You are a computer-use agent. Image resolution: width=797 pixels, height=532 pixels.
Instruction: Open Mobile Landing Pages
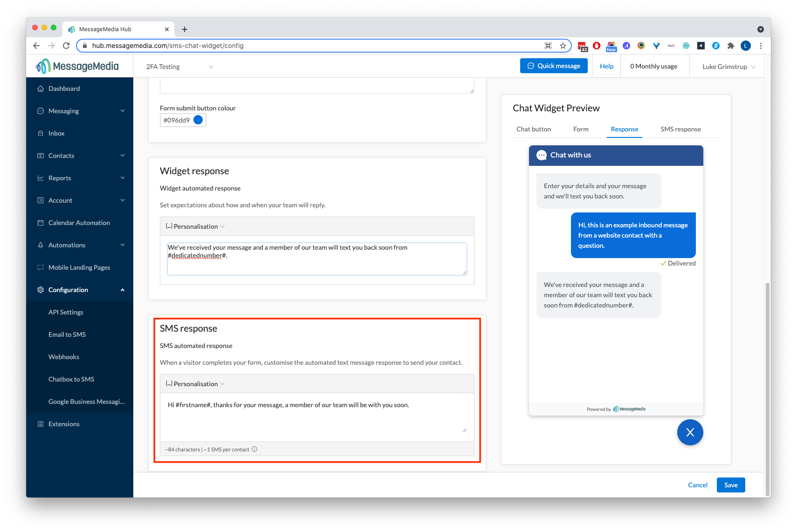[79, 267]
